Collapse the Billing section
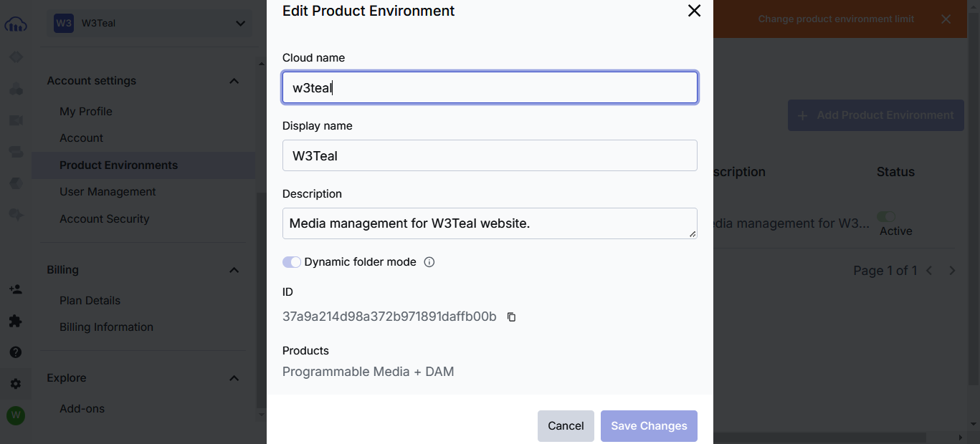Viewport: 980px width, 444px height. [234, 270]
